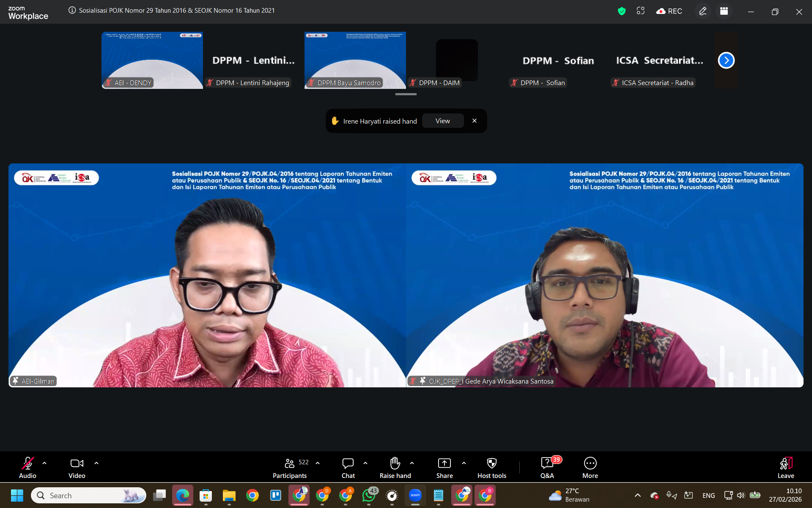The width and height of the screenshot is (812, 508).
Task: Open the annotate pencil icon
Action: pyautogui.click(x=703, y=11)
